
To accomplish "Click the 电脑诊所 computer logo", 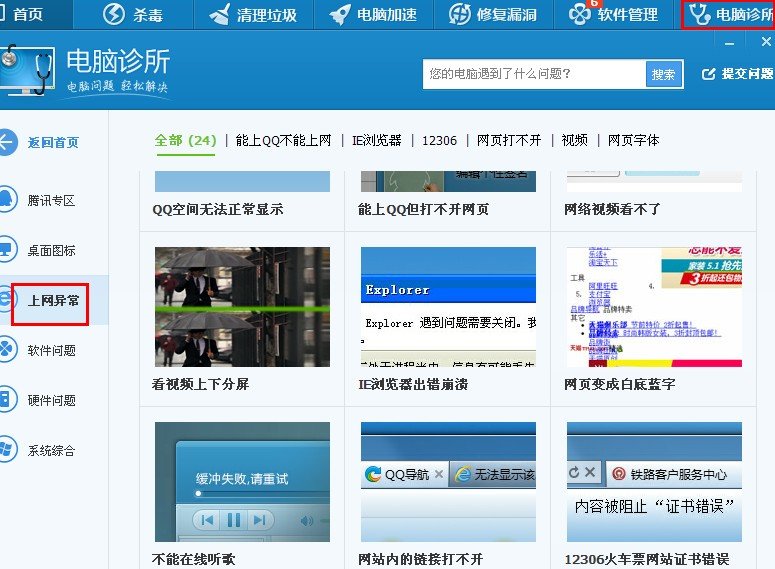I will (x=27, y=69).
